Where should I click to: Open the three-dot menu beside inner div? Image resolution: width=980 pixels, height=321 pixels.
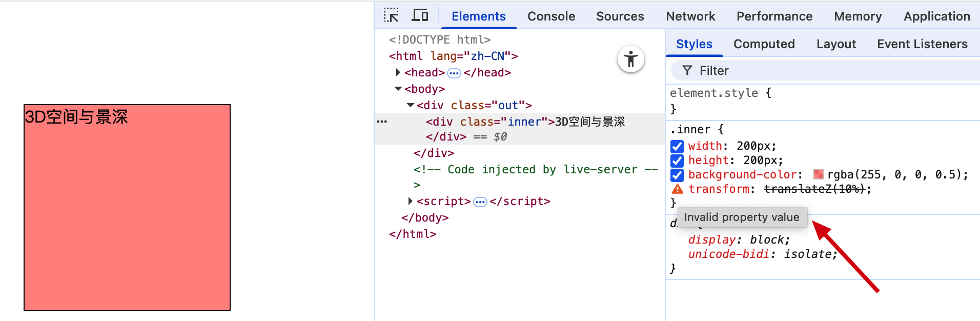[382, 122]
